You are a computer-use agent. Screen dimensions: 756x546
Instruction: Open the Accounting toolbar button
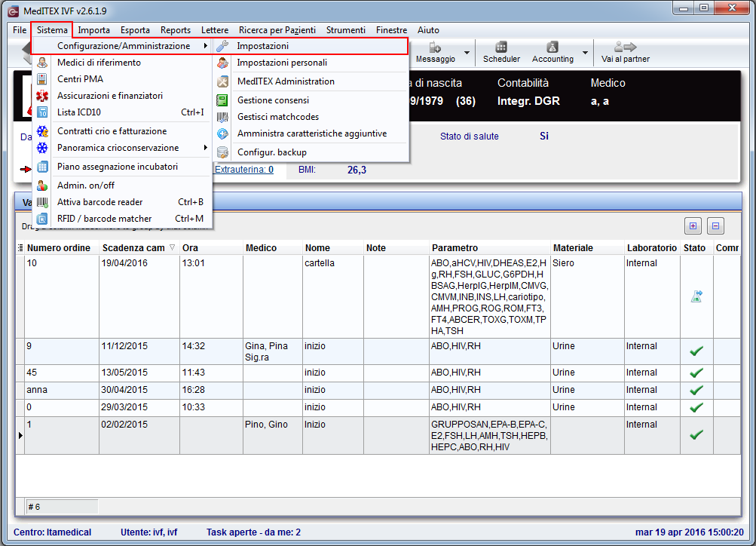552,52
